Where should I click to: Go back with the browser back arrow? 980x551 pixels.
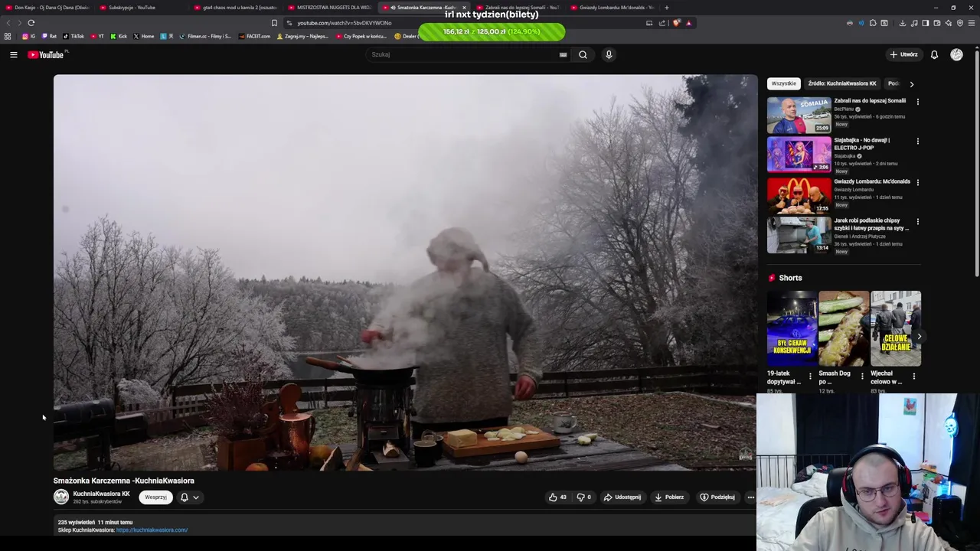coord(8,23)
